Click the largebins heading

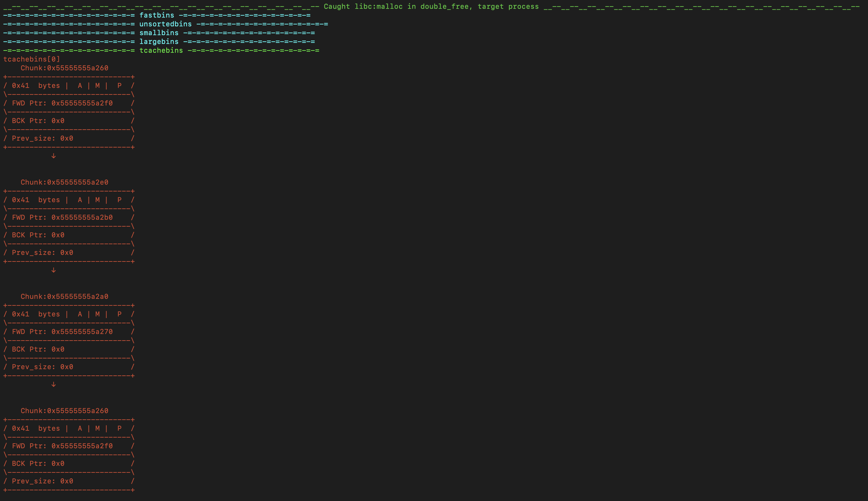coord(158,42)
